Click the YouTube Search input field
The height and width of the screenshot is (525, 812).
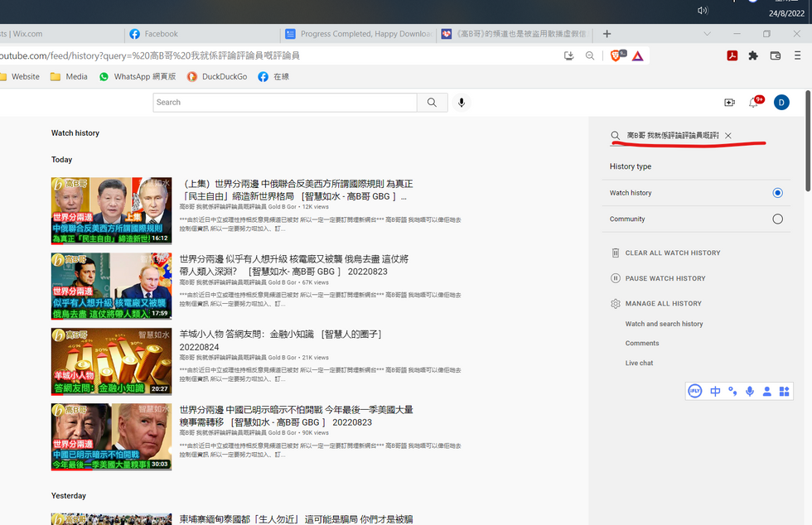click(x=285, y=103)
